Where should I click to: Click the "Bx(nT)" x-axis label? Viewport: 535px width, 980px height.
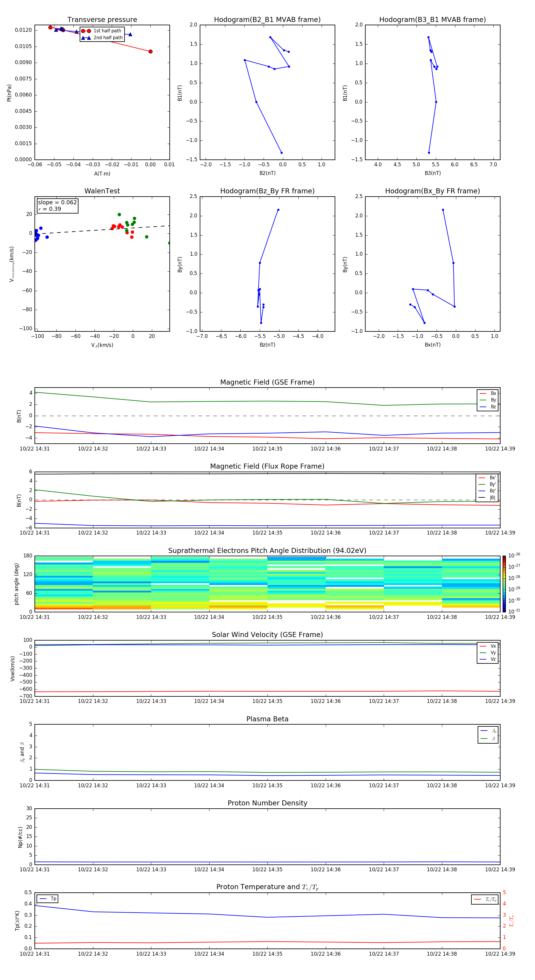[x=432, y=345]
